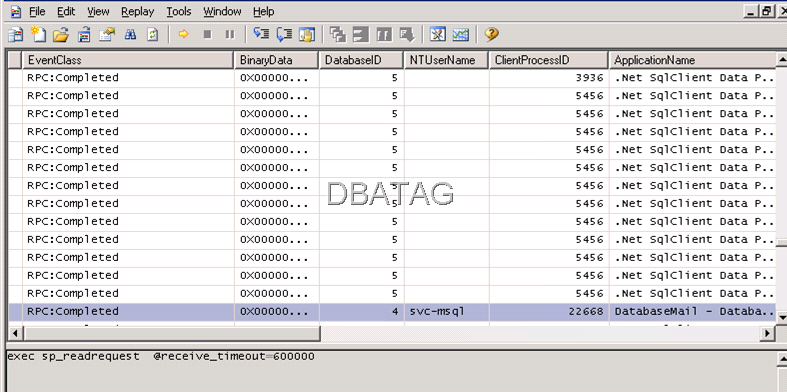Click the Stop trace square icon
The width and height of the screenshot is (787, 392).
pyautogui.click(x=207, y=35)
